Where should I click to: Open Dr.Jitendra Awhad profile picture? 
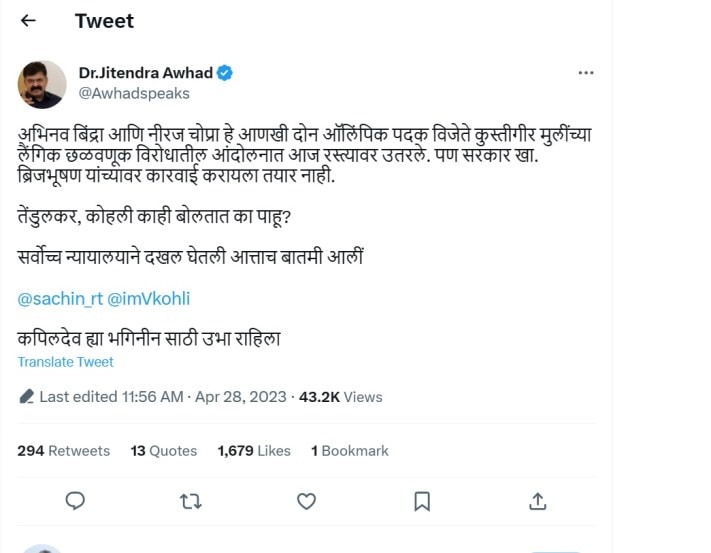coord(42,84)
